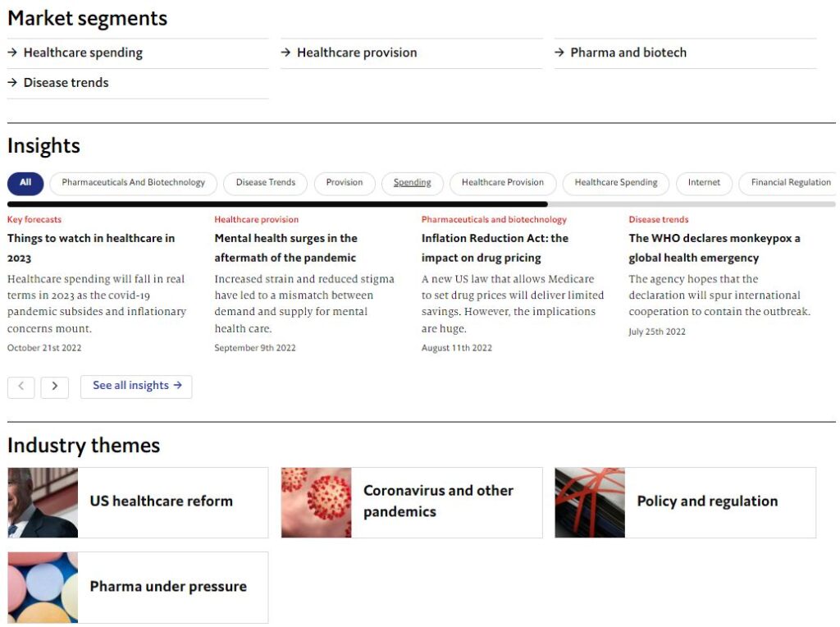Filter insights by Pharmaceuticals And Biotechnology

133,183
